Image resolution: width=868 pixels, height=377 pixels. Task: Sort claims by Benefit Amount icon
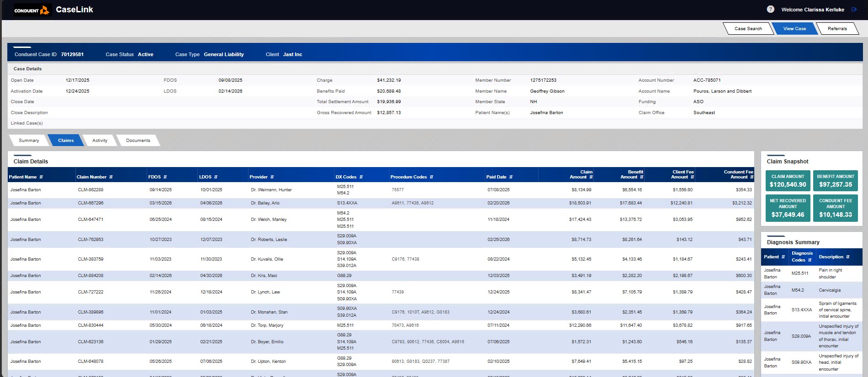pyautogui.click(x=642, y=177)
